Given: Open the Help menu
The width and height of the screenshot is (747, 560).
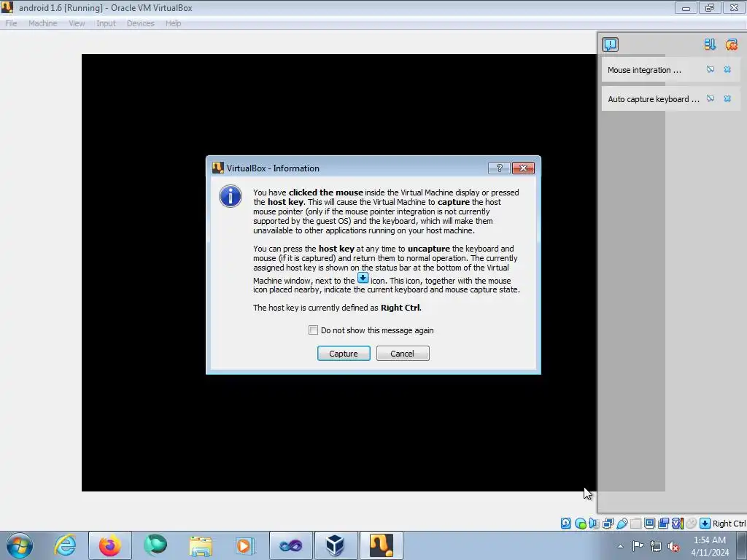Looking at the screenshot, I should click(x=174, y=23).
